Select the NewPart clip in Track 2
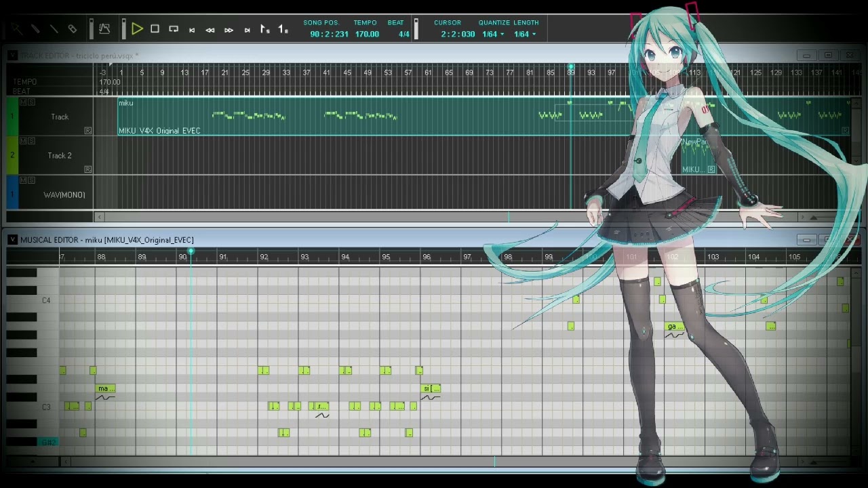868x488 pixels. tap(698, 155)
